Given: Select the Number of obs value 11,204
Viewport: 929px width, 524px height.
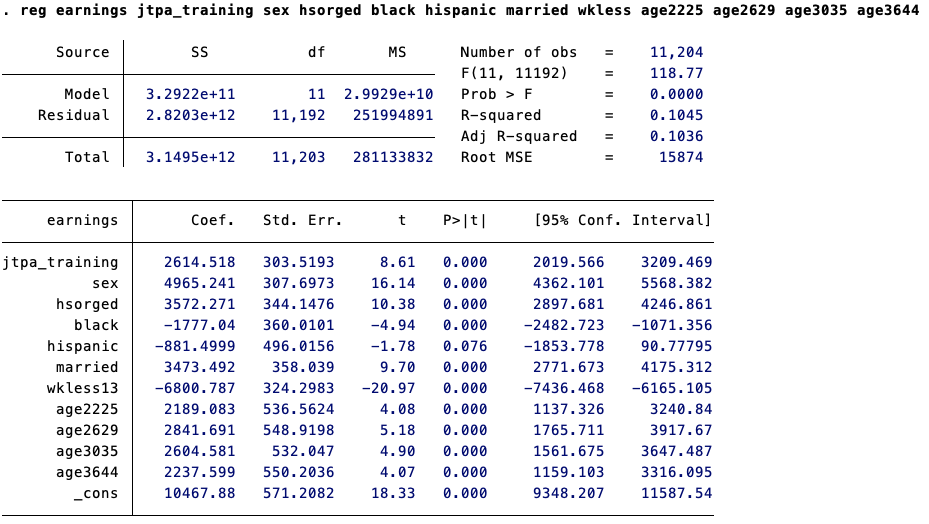Looking at the screenshot, I should click(677, 52).
